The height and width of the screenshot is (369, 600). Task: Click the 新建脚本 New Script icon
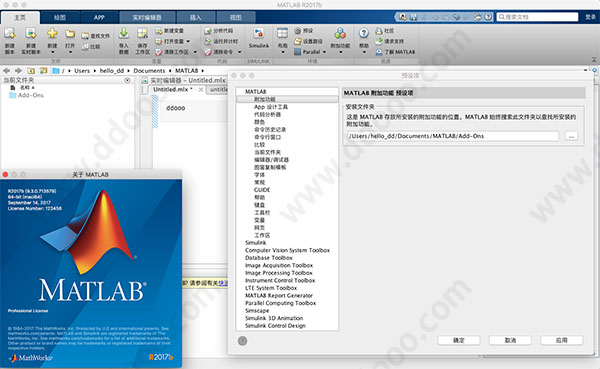[10, 34]
